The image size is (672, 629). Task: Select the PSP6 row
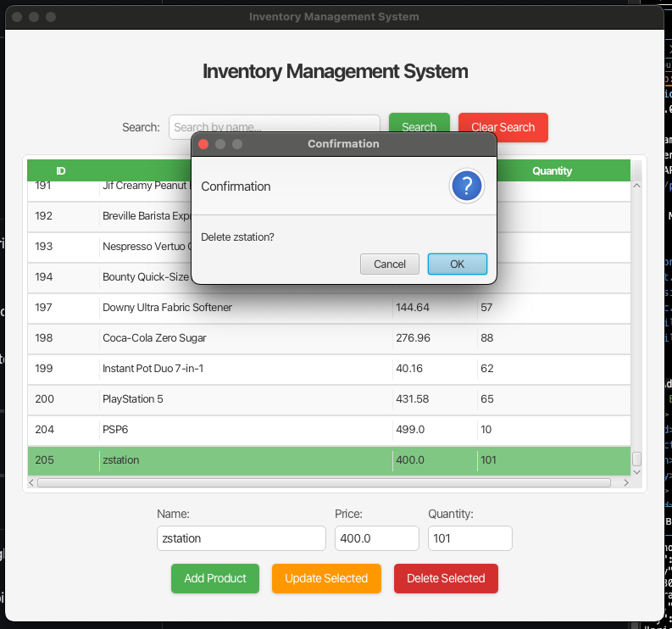tap(329, 429)
